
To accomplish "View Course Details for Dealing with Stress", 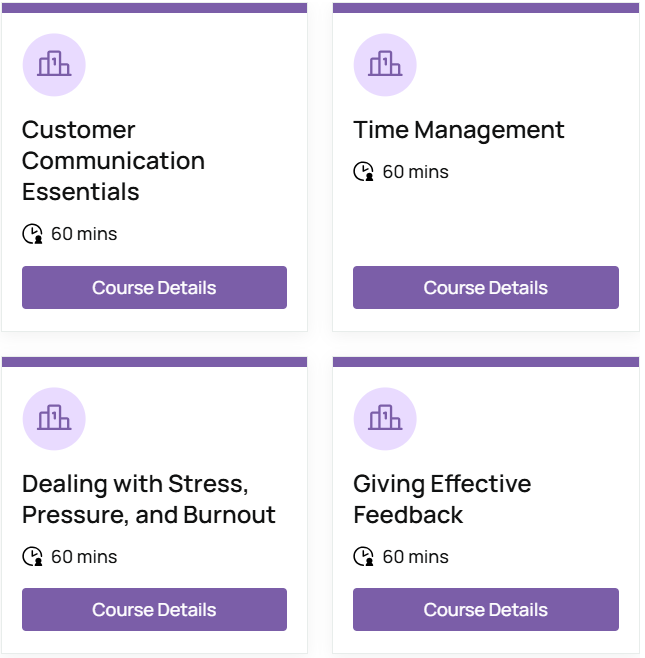I will click(154, 610).
